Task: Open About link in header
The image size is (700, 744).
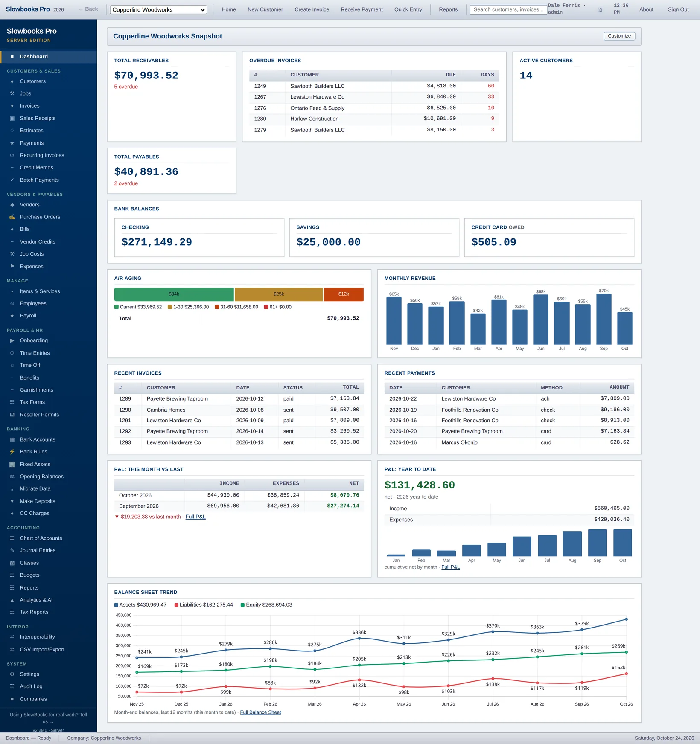Action: coord(646,9)
